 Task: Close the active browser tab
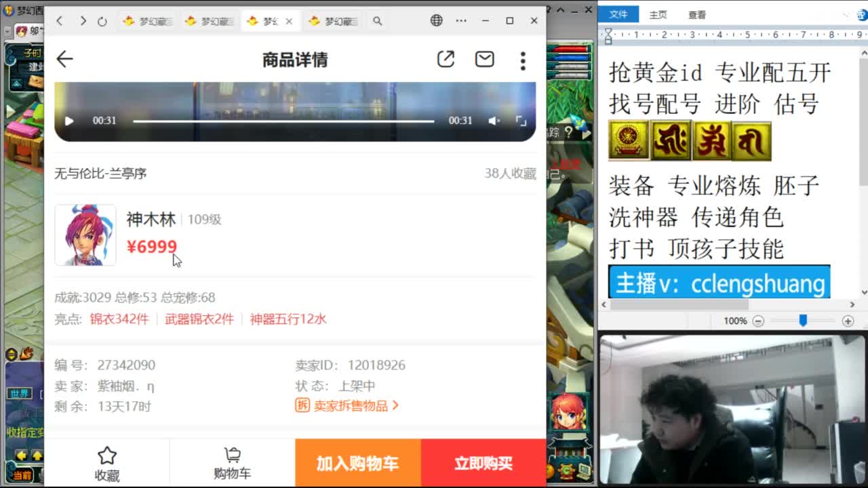click(x=289, y=21)
